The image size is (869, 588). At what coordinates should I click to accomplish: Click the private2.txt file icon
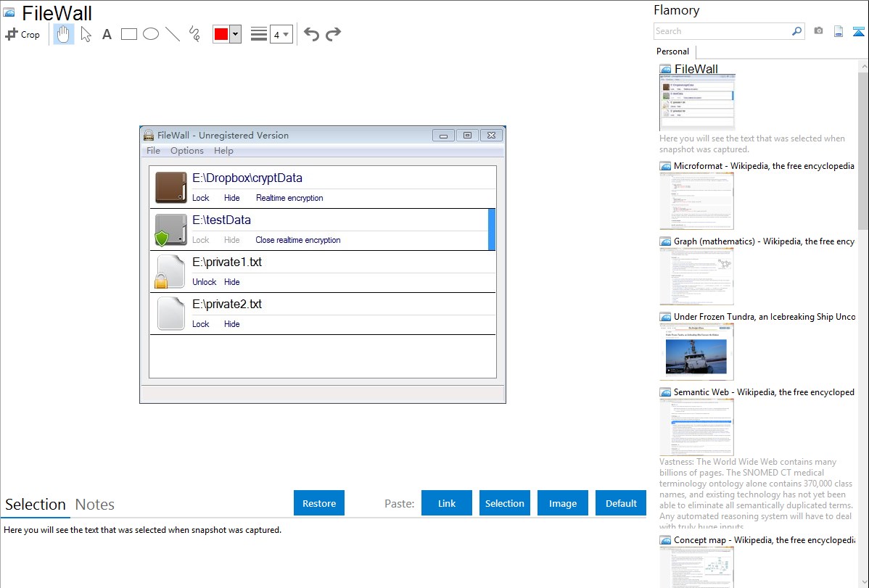pos(170,314)
